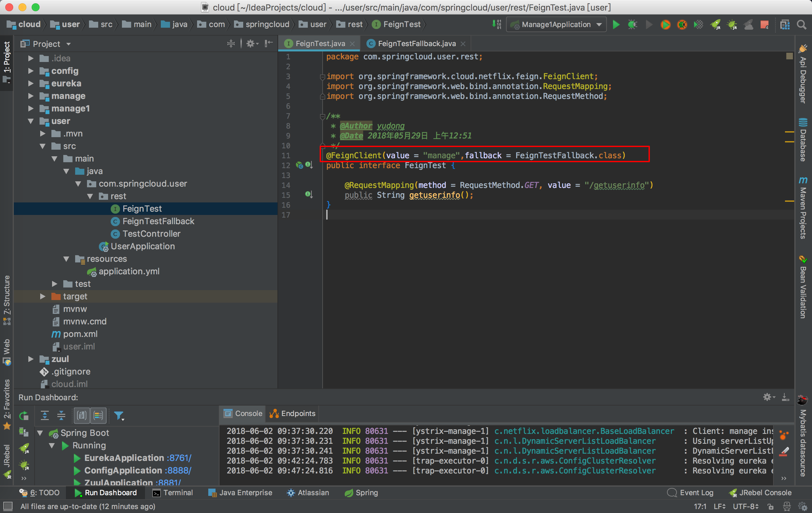This screenshot has width=812, height=513.
Task: Click the Project Structure icon
Action: click(785, 25)
